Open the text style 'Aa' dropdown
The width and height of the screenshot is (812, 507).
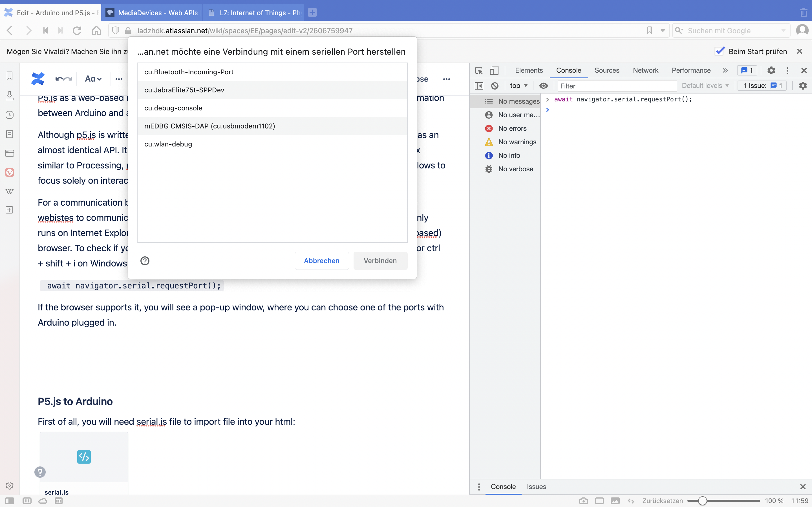point(93,79)
